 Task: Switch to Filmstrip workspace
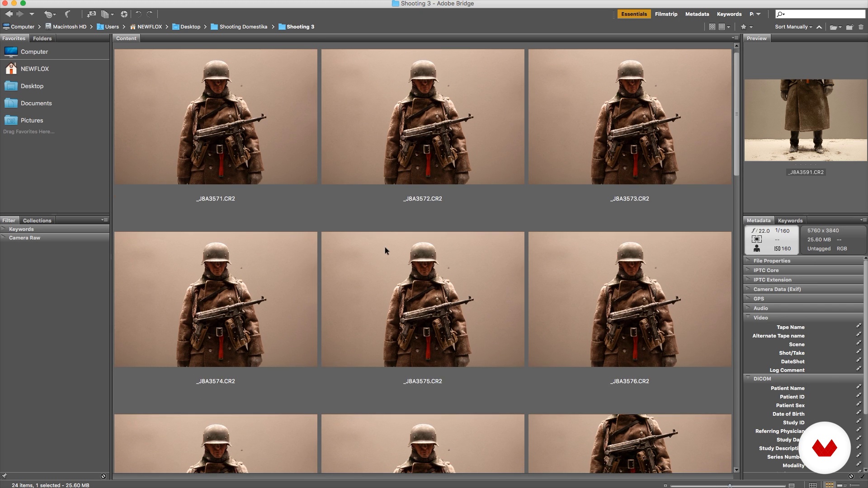coord(666,14)
